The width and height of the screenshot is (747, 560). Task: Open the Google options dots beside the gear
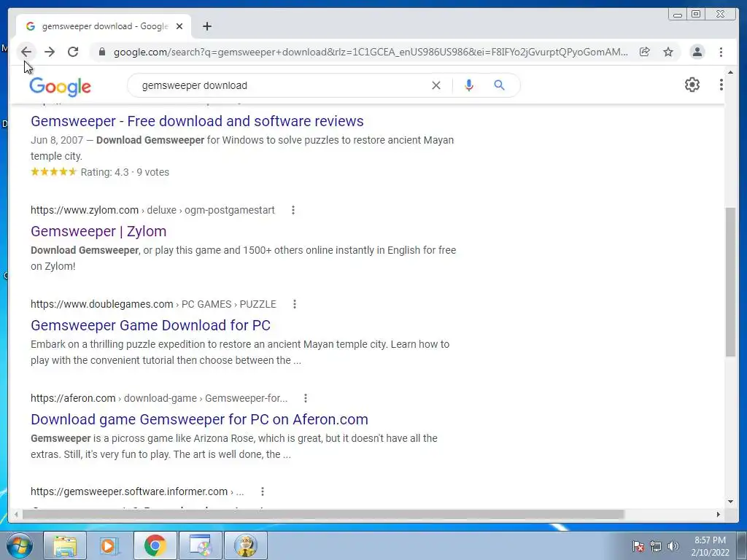pos(721,85)
